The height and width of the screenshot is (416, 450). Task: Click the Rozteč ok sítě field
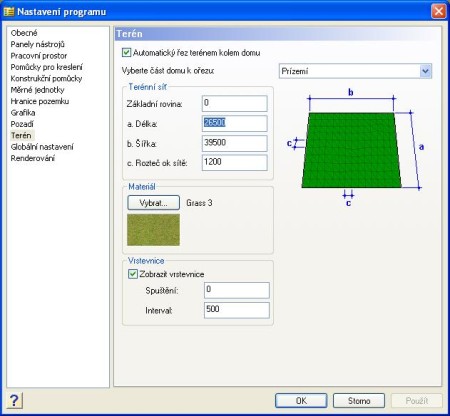(235, 163)
